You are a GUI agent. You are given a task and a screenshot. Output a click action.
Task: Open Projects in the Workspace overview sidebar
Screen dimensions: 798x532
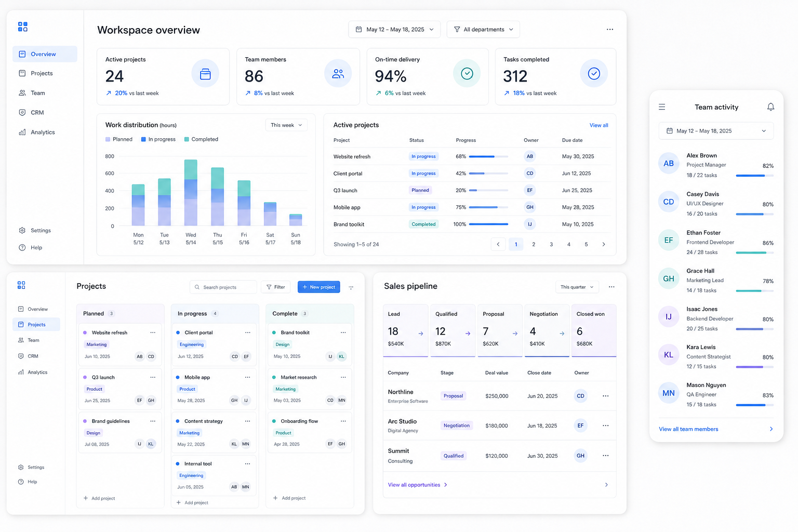[45, 73]
